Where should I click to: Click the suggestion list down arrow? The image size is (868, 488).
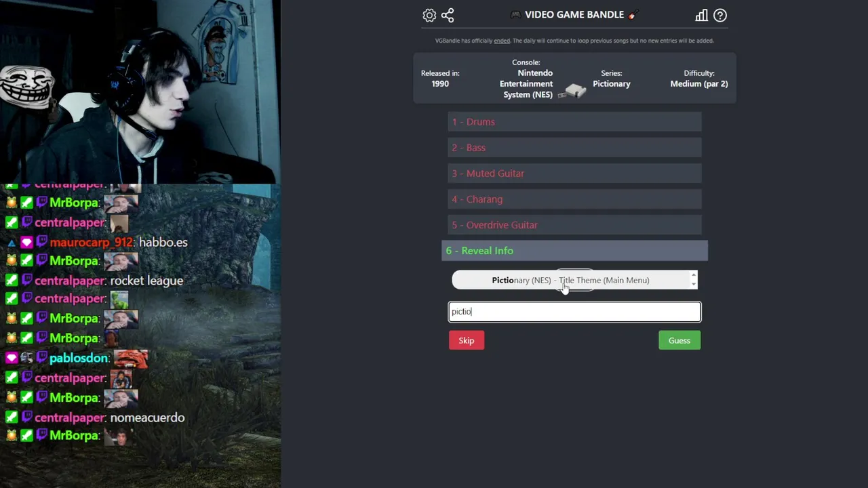693,285
